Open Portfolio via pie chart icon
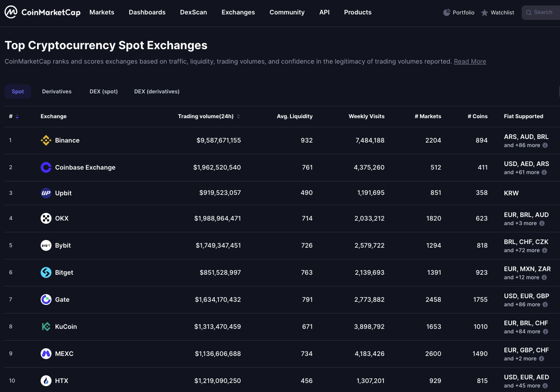 coord(447,13)
